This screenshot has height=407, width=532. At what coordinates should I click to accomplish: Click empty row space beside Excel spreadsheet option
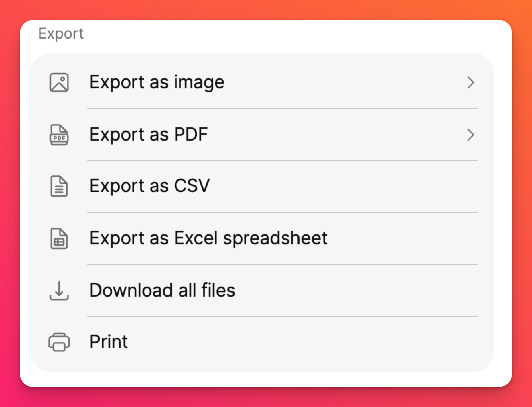pos(402,238)
